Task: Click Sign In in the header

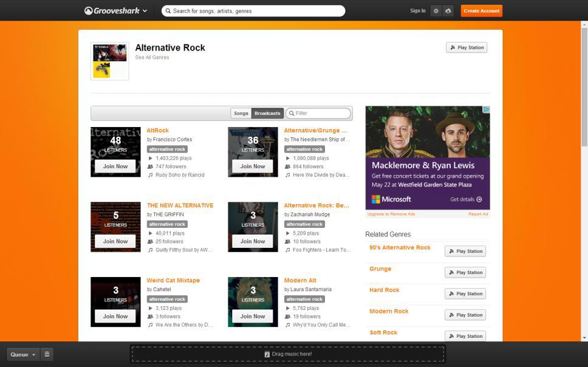Action: pos(417,11)
